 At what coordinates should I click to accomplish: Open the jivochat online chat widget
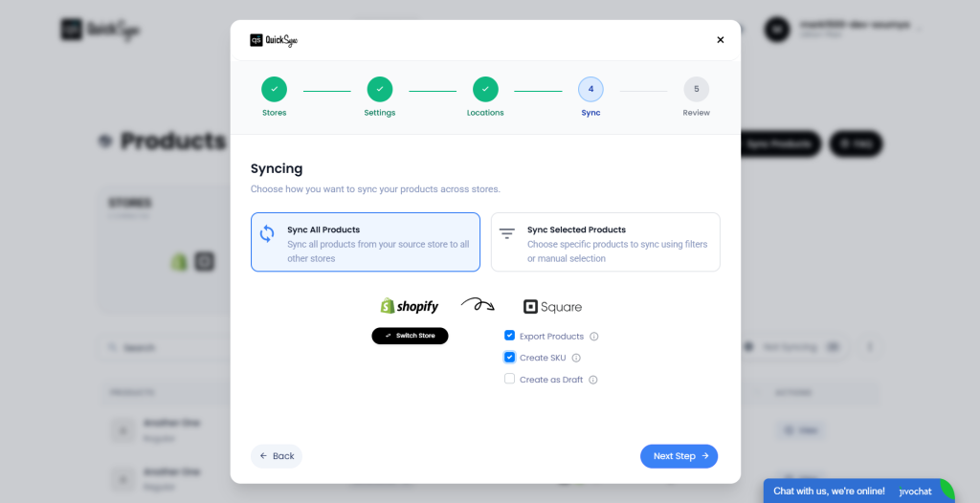point(858,492)
